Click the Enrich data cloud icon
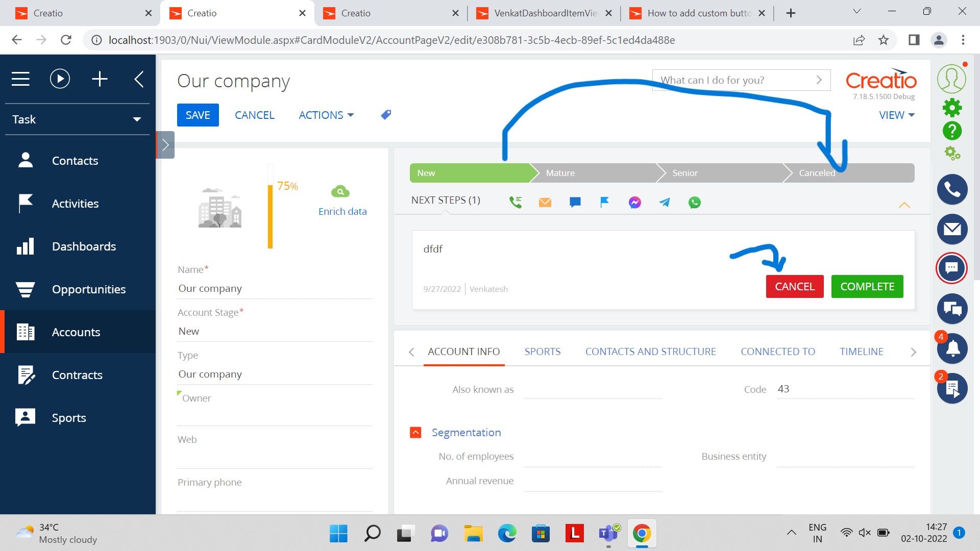Viewport: 980px width, 551px height. point(340,191)
